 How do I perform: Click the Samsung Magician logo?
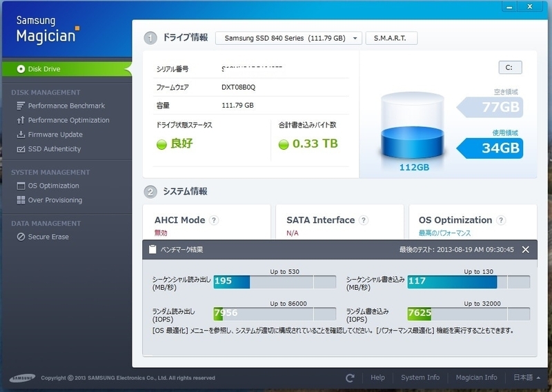coord(48,30)
